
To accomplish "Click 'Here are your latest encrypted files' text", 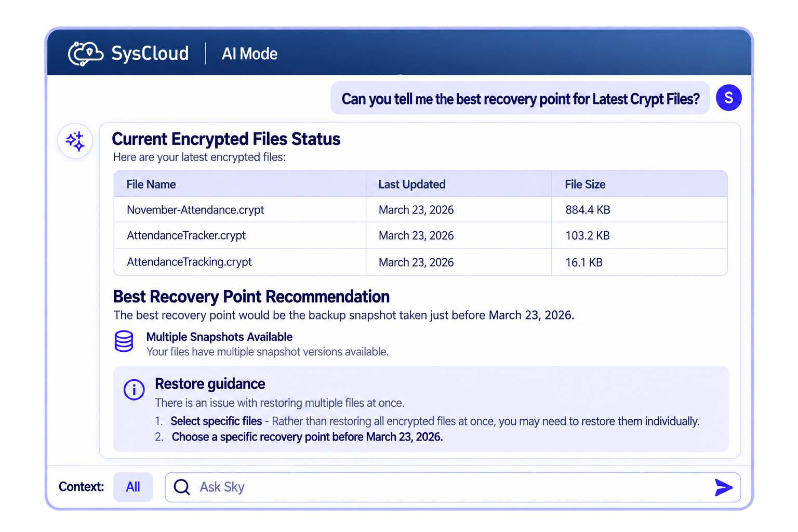I will (x=199, y=157).
